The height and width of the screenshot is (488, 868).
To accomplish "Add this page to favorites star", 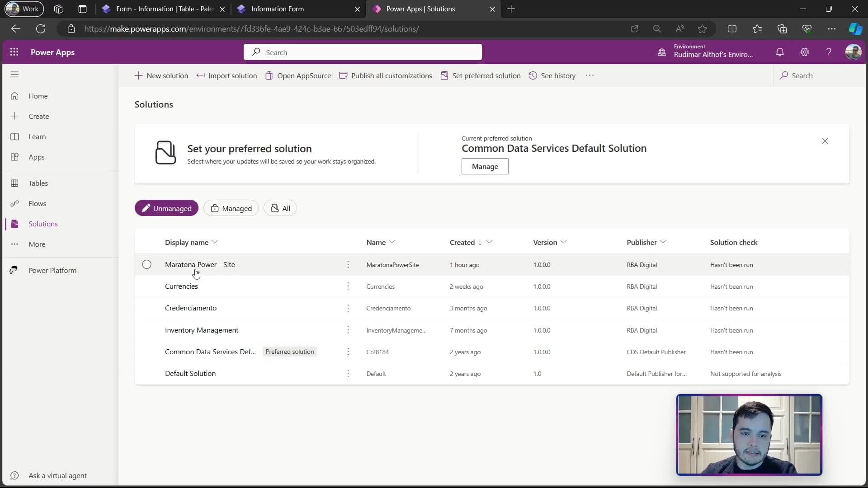I will click(702, 29).
